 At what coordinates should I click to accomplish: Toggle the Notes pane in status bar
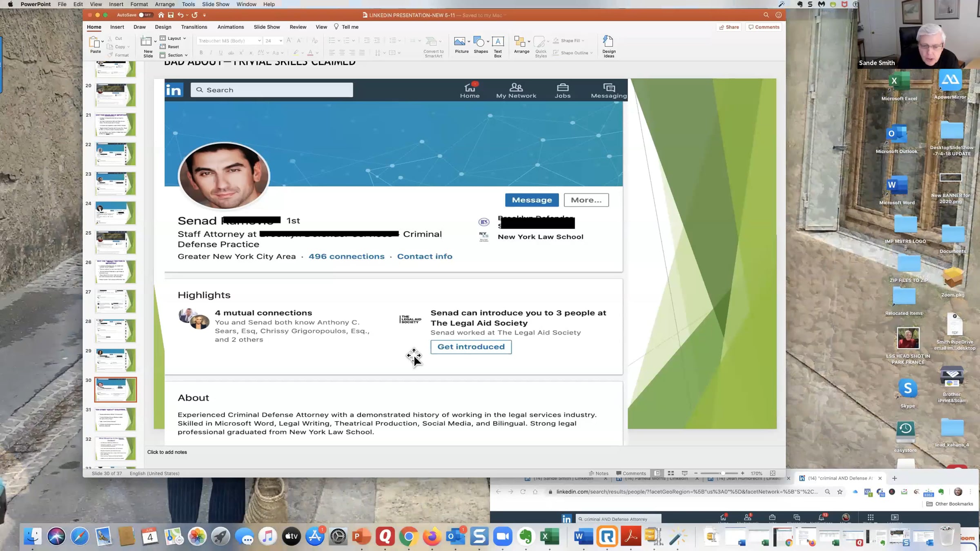[x=599, y=473]
